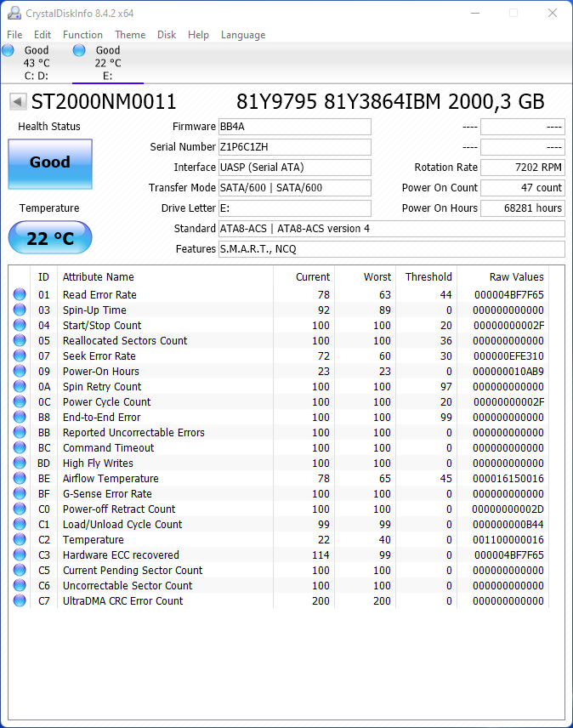Click the Current column header
Image resolution: width=573 pixels, height=728 pixels.
pyautogui.click(x=304, y=277)
